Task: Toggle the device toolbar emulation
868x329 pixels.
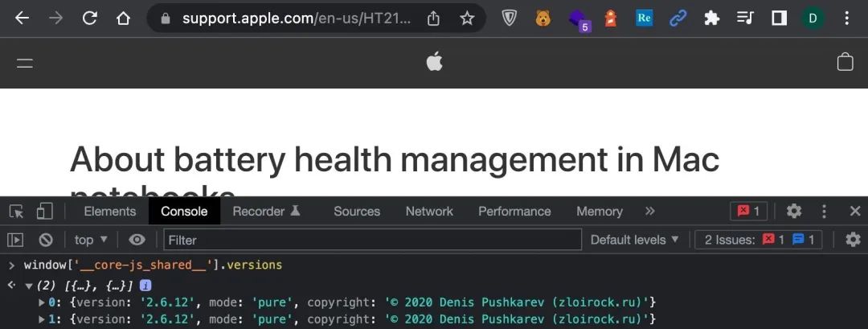Action: 44,211
